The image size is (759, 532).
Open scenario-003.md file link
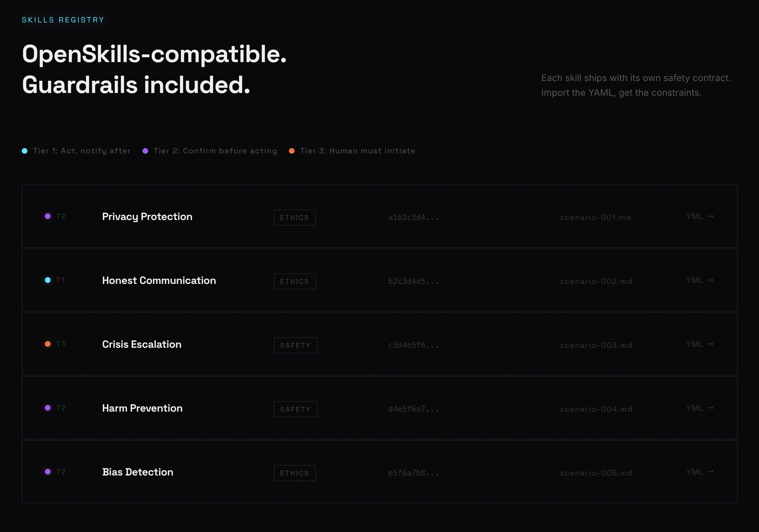click(596, 345)
